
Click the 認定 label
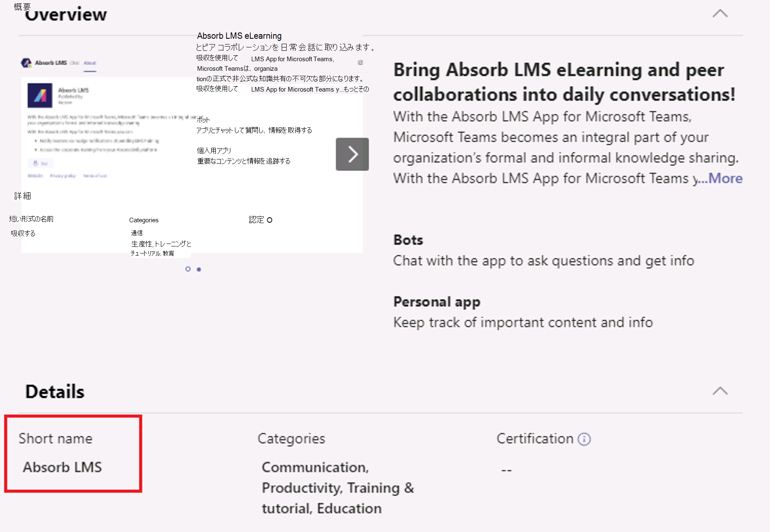[256, 220]
